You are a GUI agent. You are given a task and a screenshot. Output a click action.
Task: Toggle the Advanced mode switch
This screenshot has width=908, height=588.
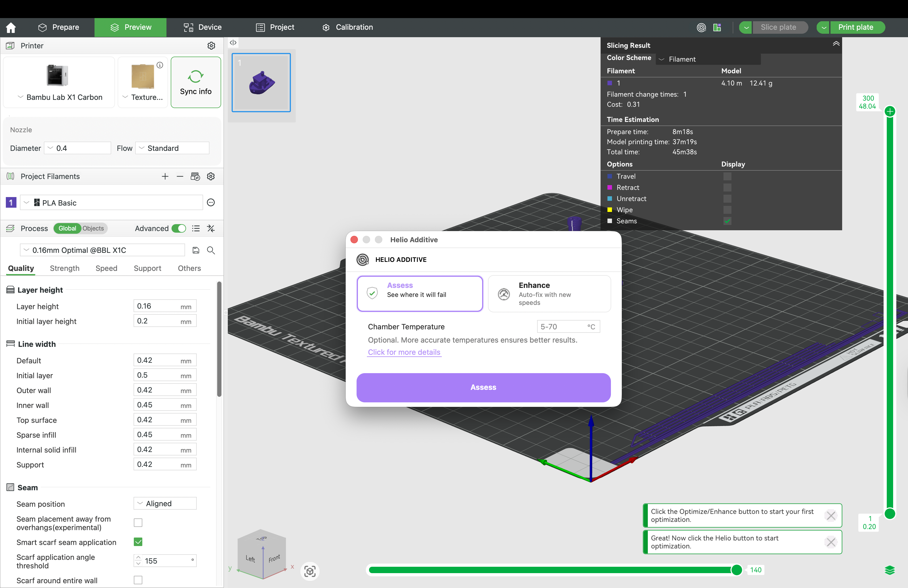click(x=179, y=229)
